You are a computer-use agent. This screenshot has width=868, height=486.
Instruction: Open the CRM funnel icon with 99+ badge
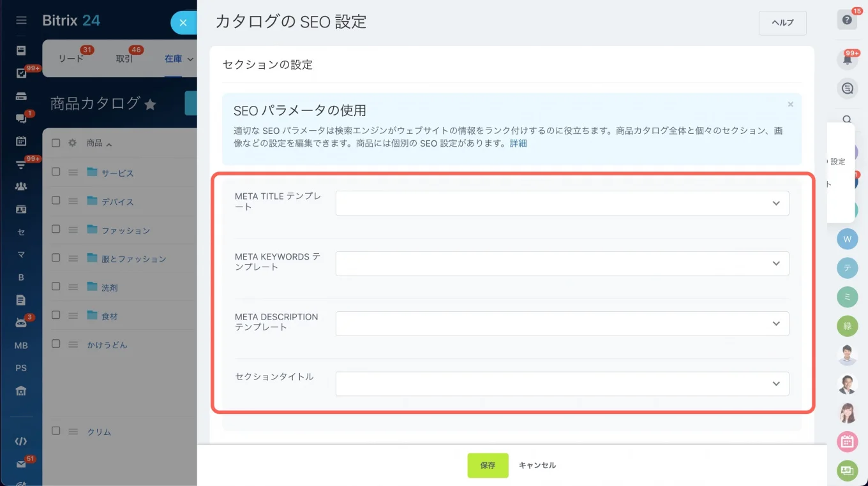point(21,163)
